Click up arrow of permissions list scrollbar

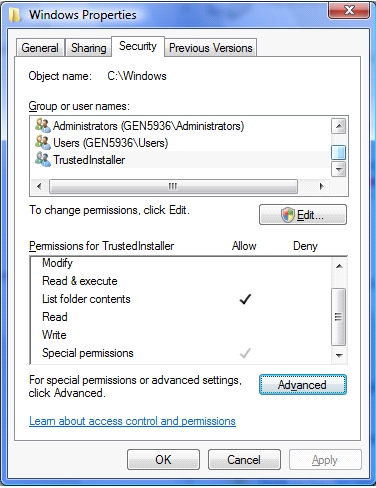(339, 266)
